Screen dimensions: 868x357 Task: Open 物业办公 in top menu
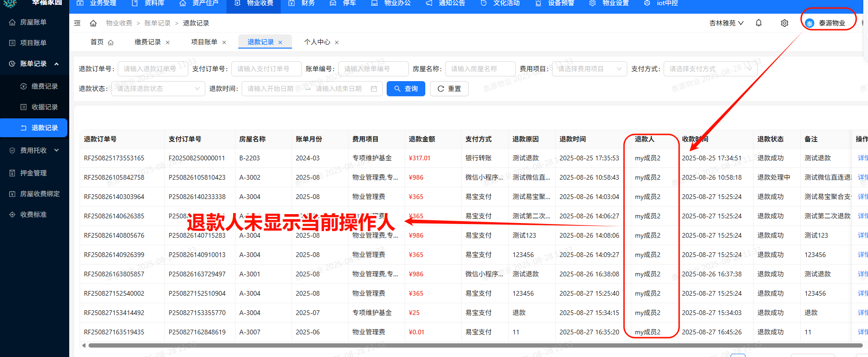tap(391, 3)
